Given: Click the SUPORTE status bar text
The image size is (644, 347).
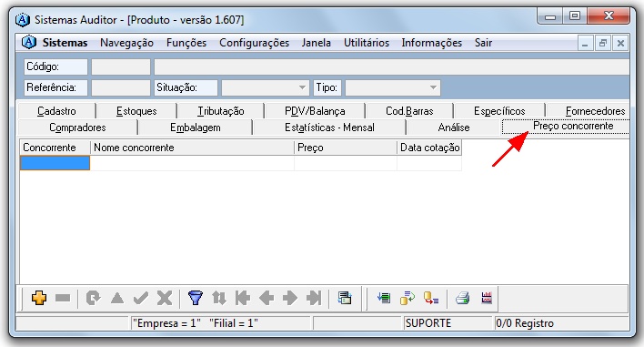Looking at the screenshot, I should click(x=428, y=323).
